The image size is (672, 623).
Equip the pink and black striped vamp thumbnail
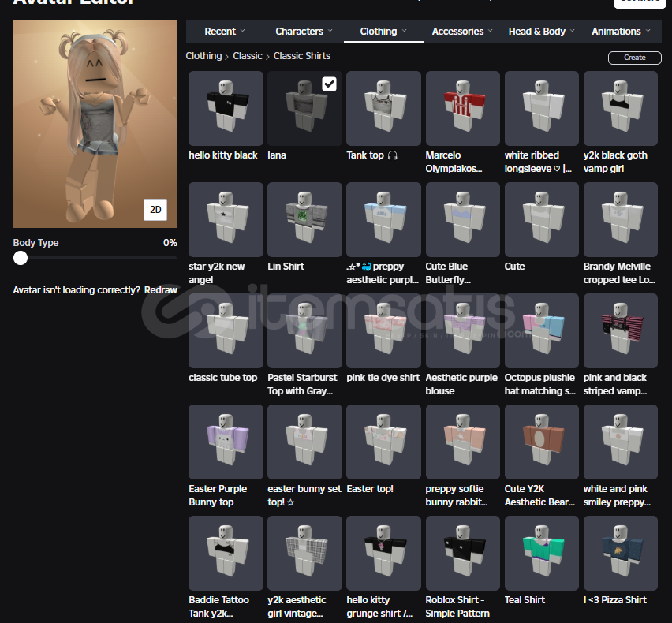tap(621, 330)
